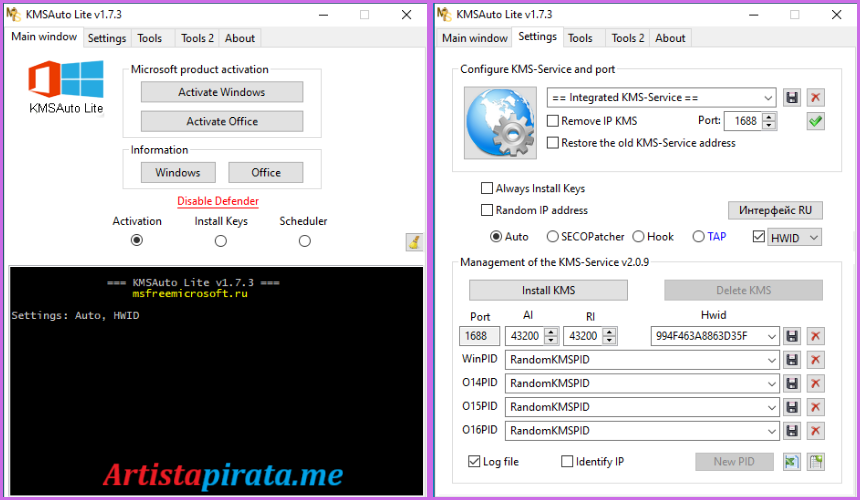The image size is (860, 500).
Task: Open the O14PID dropdown
Action: 772,383
